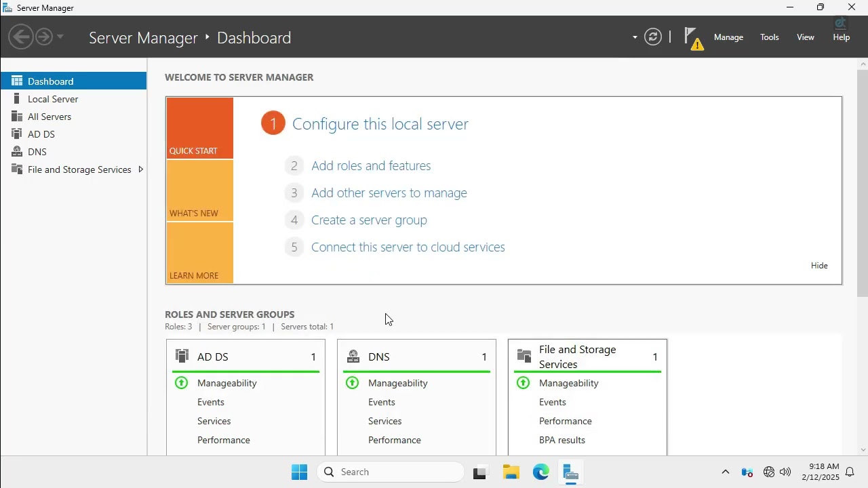Select the WHAT'S NEW tile
Viewport: 868px width, 488px height.
(200, 190)
